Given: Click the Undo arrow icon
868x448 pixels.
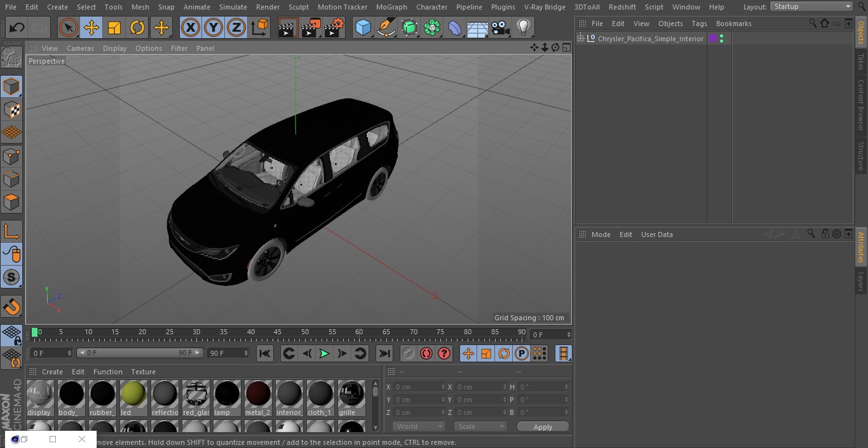Looking at the screenshot, I should 17,27.
